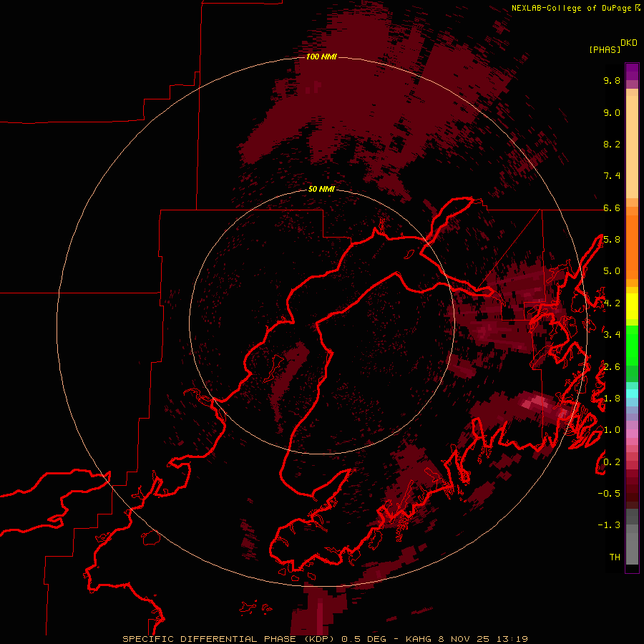Screen dimensions: 644x644
Task: Click the DKD legend title
Action: click(629, 43)
